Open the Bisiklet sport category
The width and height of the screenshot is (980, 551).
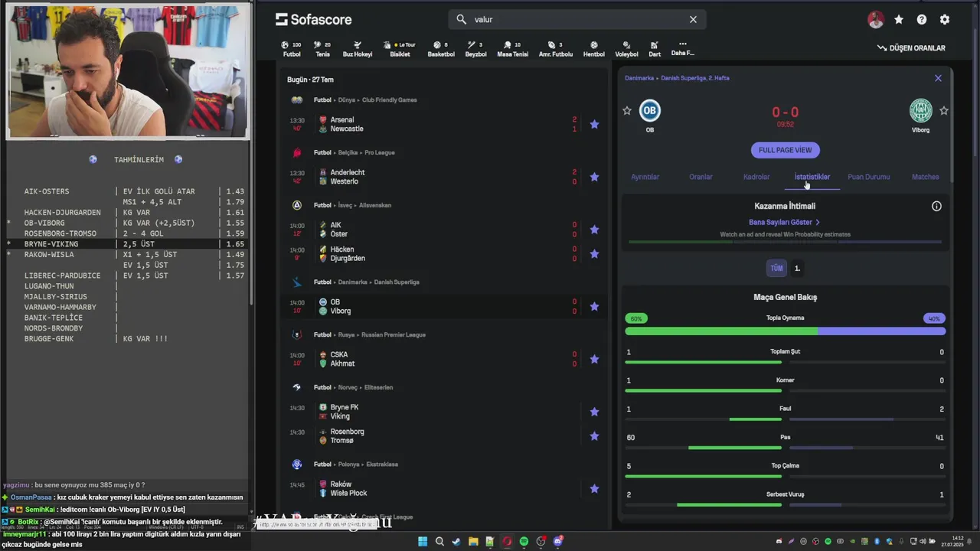[400, 49]
